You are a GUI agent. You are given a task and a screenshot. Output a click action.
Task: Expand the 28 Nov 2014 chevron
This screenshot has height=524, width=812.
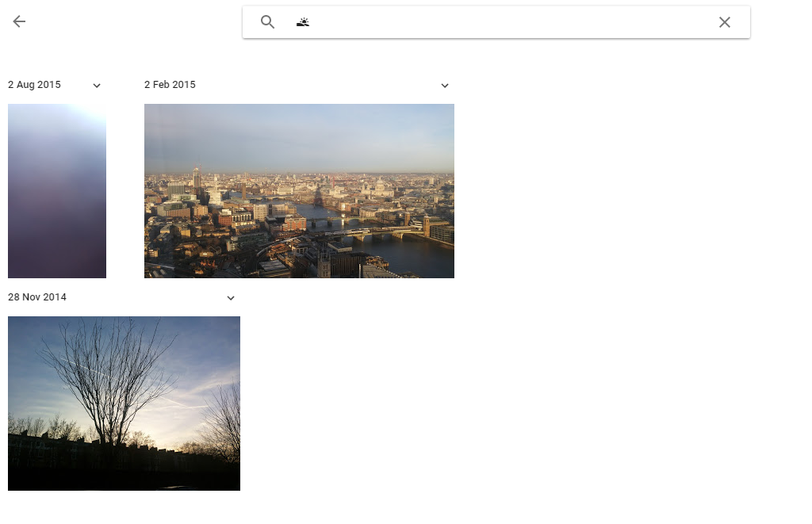point(231,298)
